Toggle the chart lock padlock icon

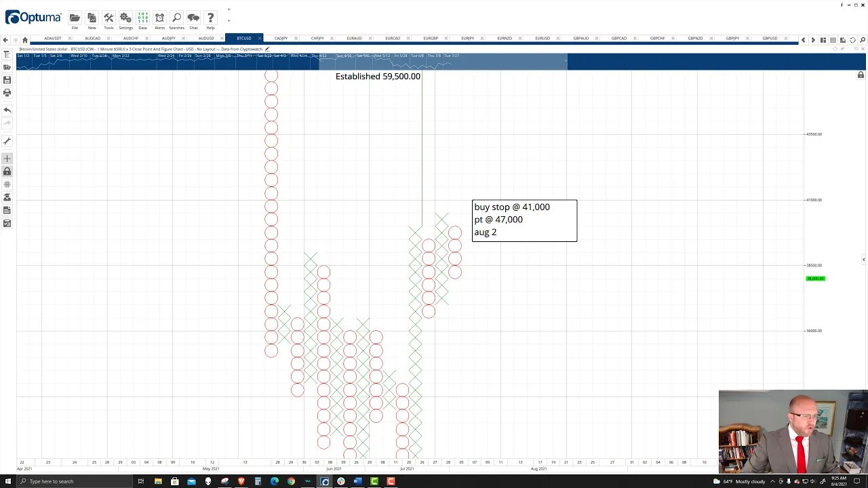pyautogui.click(x=861, y=75)
